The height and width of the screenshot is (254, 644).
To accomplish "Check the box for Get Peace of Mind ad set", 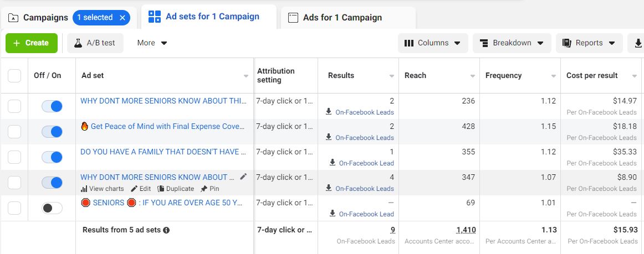I will [14, 132].
